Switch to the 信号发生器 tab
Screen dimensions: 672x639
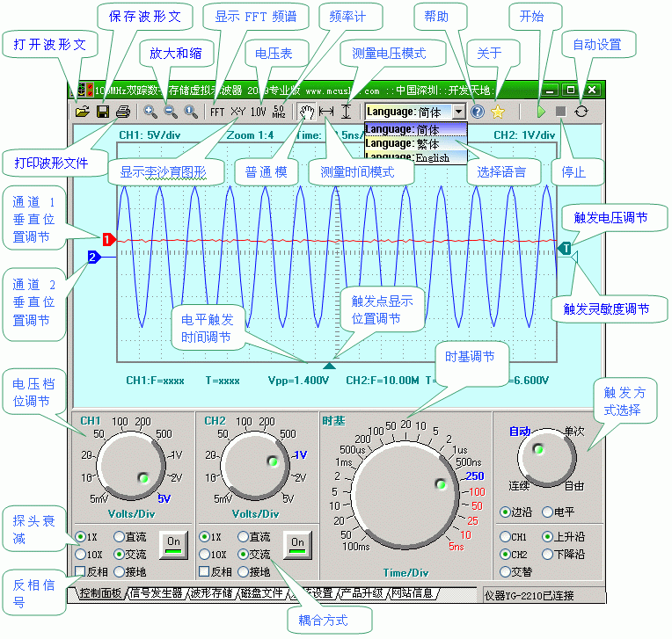click(156, 593)
